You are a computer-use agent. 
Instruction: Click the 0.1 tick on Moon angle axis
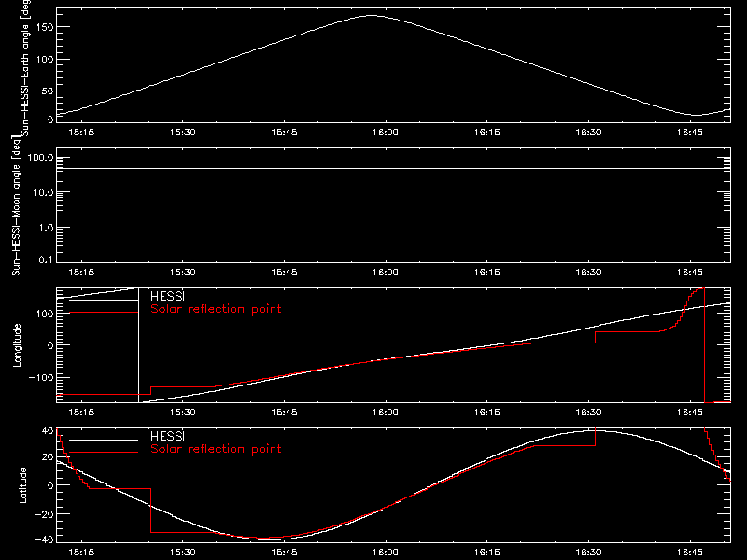click(46, 259)
